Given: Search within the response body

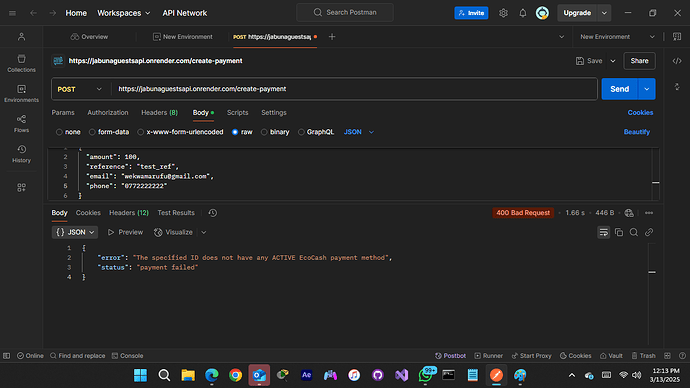Looking at the screenshot, I should (634, 232).
